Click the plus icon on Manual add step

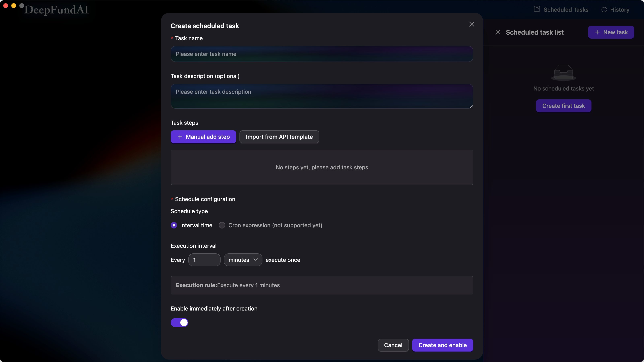180,137
